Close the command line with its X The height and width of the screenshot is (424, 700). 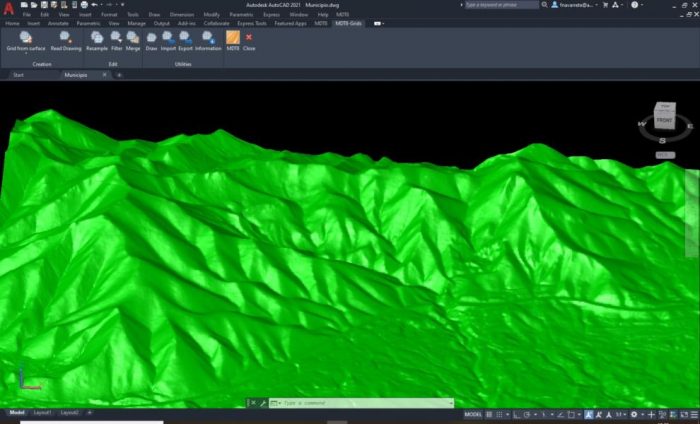[x=253, y=403]
